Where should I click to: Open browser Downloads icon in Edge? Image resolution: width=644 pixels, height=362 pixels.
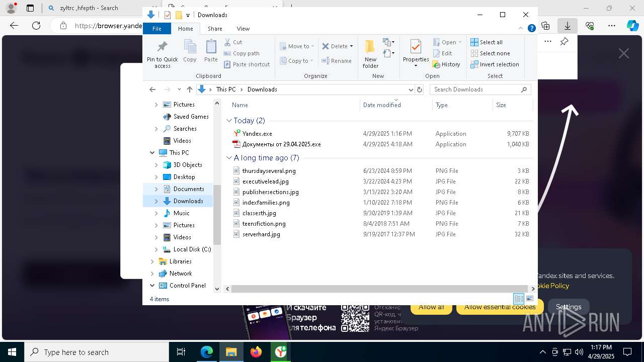coord(567,26)
